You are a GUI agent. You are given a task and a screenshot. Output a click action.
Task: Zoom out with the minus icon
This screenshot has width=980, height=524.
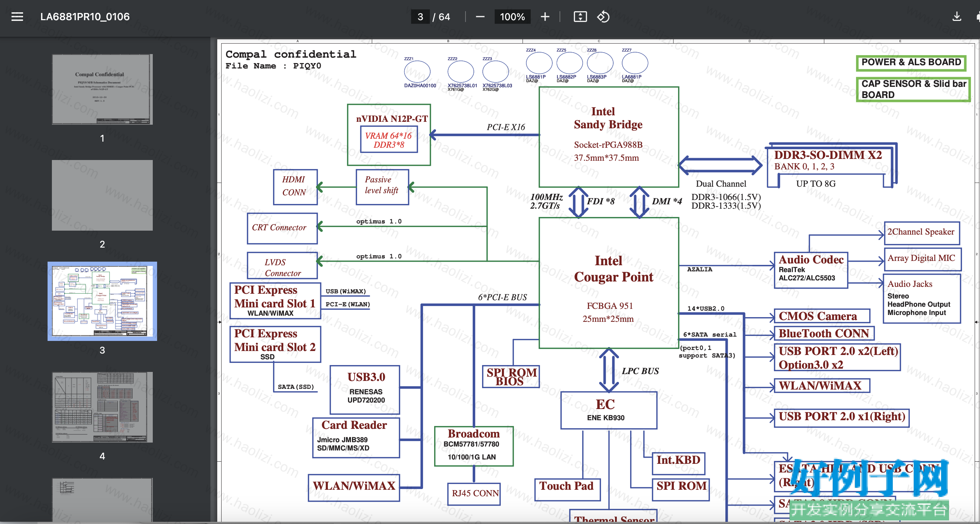click(480, 17)
